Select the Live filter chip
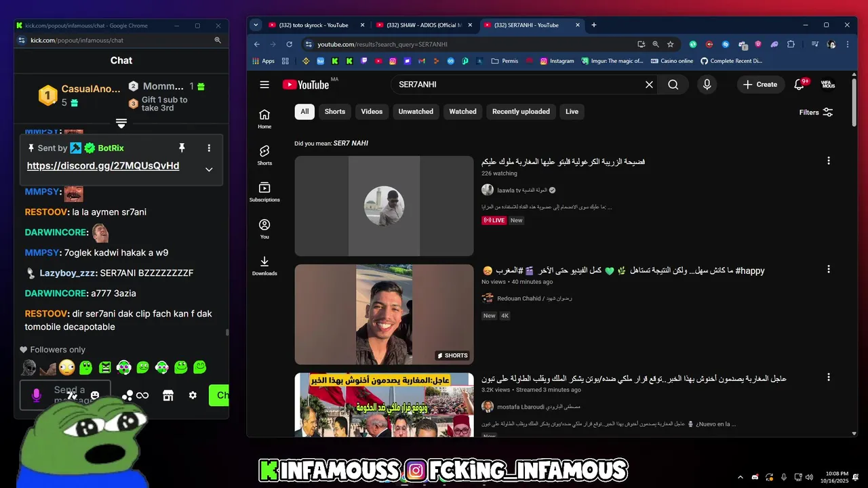Screen dimensions: 868x488 point(572,112)
